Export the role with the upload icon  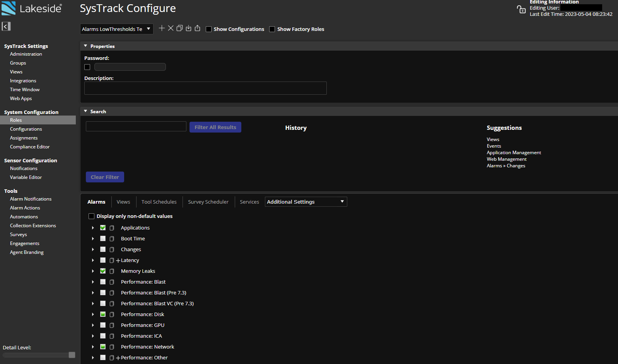(x=197, y=28)
